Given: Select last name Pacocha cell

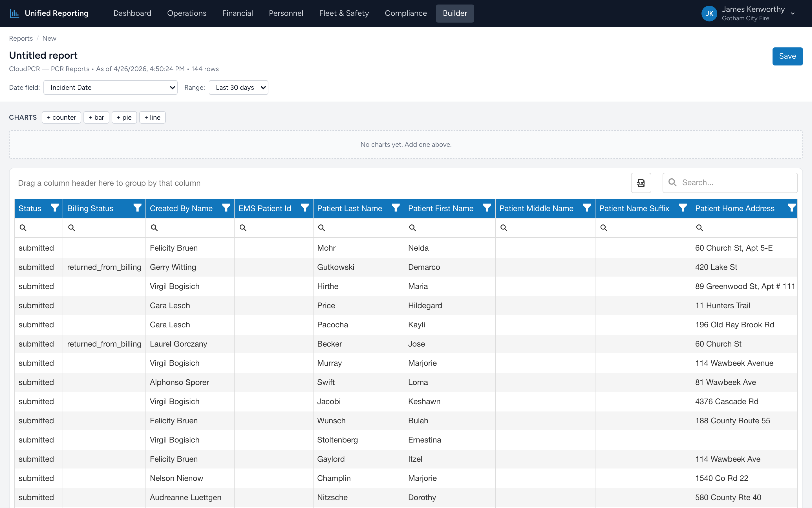Looking at the screenshot, I should [x=358, y=325].
